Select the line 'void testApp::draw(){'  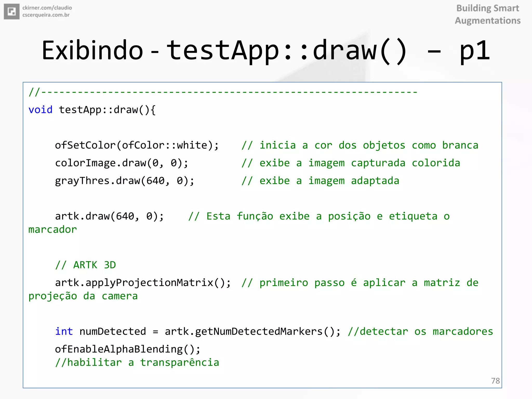[92, 110]
